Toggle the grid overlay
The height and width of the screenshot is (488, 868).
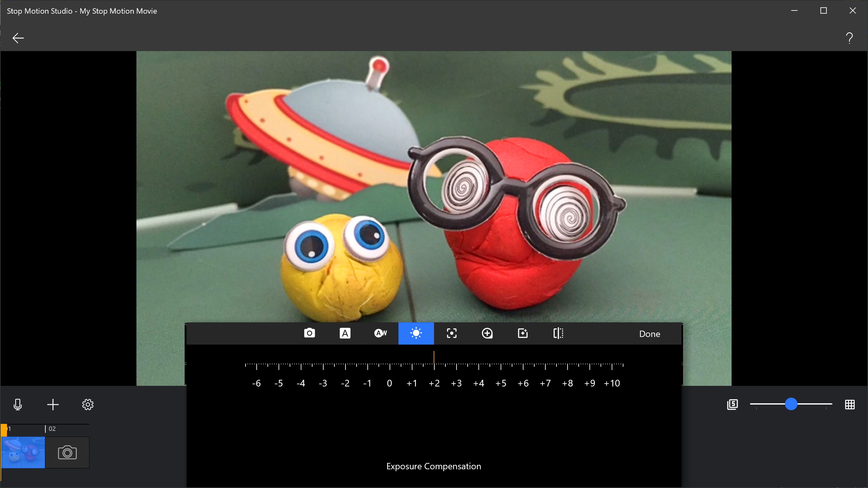point(850,405)
